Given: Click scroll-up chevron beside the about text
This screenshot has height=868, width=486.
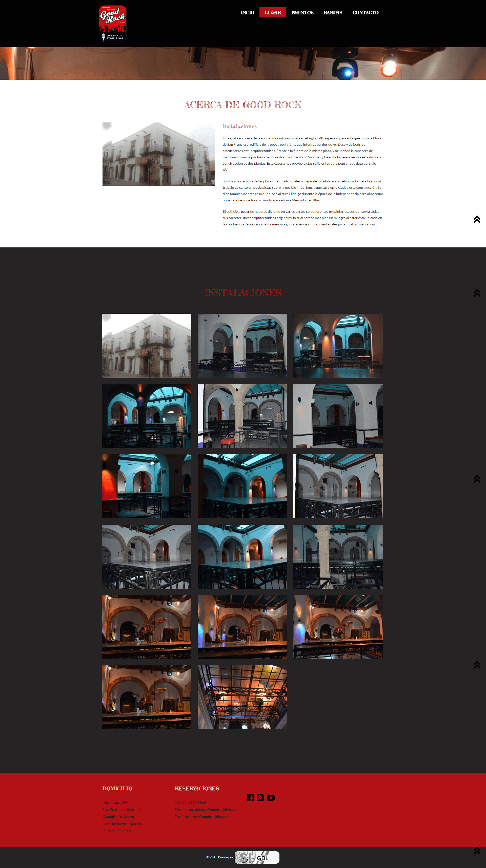Looking at the screenshot, I should [x=477, y=219].
